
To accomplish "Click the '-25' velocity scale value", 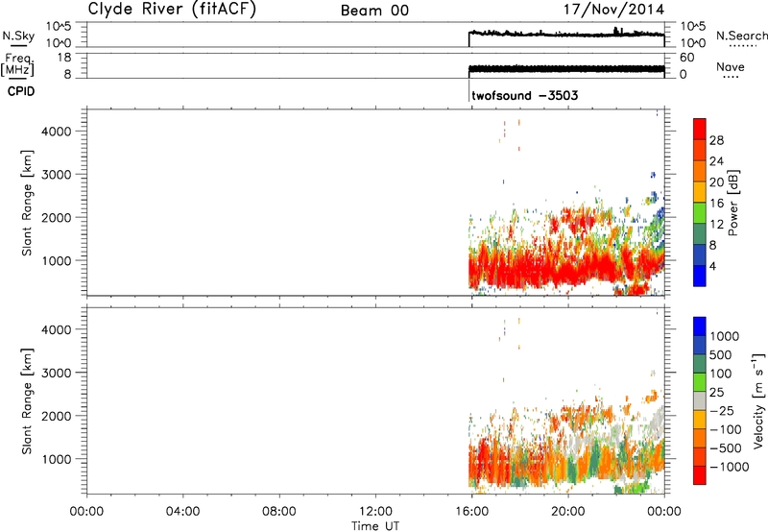I will 722,410.
